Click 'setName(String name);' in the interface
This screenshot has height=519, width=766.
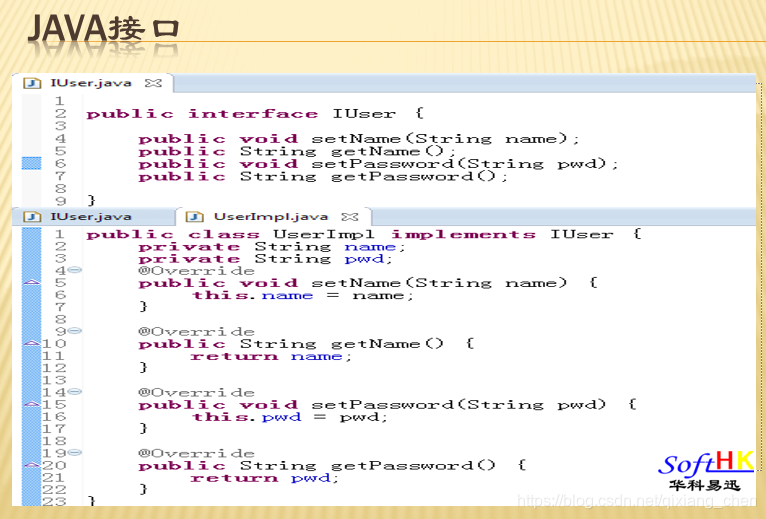tap(445, 139)
